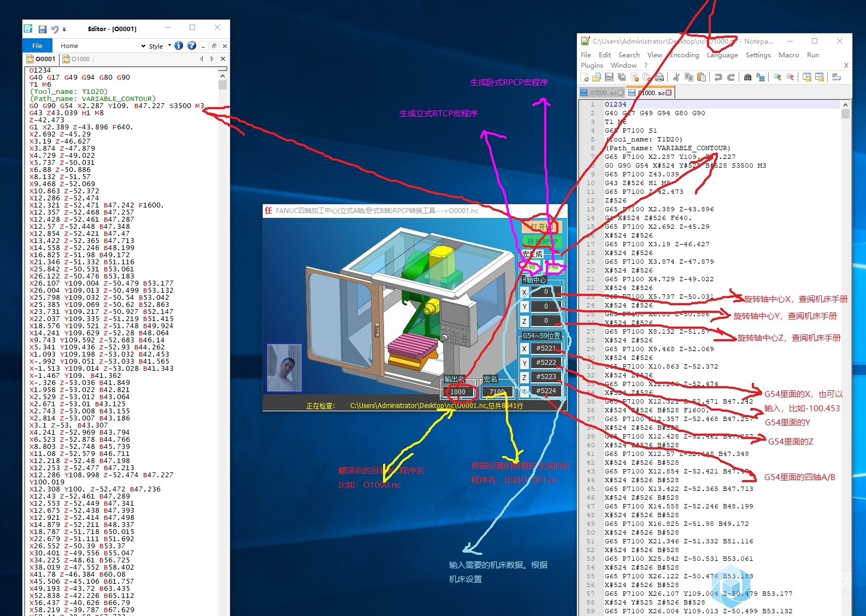Click Find binoculars icon in Notepad++

747,78
